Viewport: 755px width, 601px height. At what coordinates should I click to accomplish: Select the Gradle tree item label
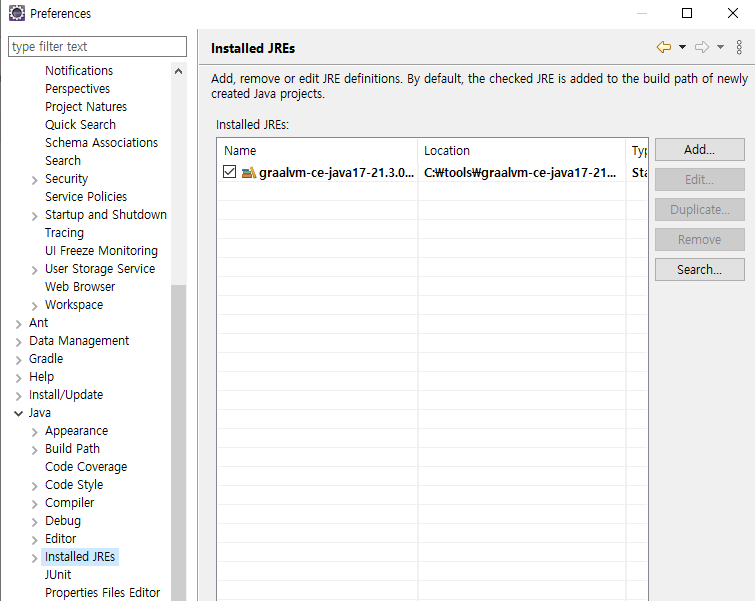(46, 359)
